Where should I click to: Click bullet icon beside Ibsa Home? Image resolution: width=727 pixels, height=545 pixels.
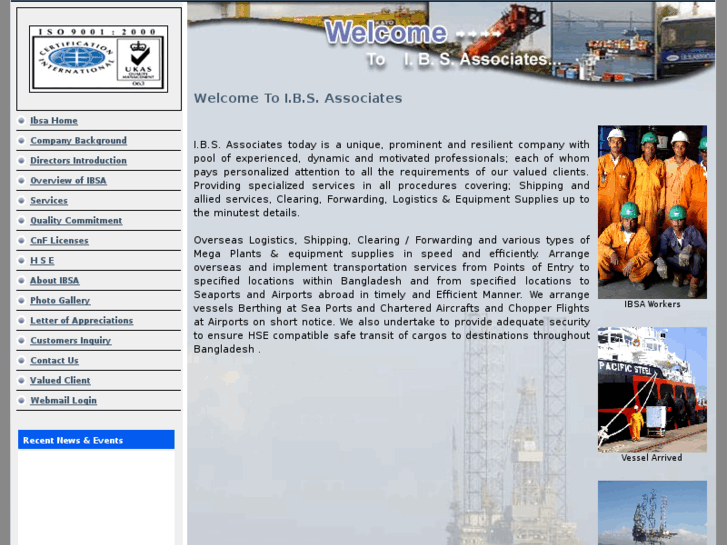tap(21, 121)
